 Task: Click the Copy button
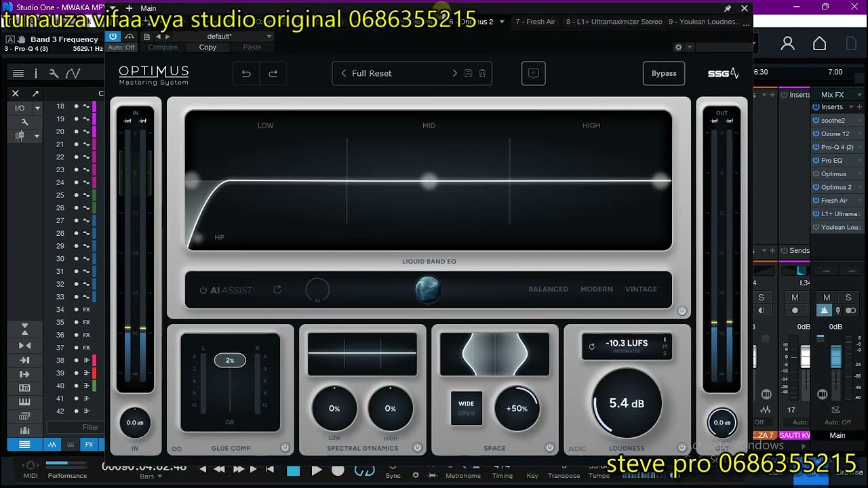(208, 47)
